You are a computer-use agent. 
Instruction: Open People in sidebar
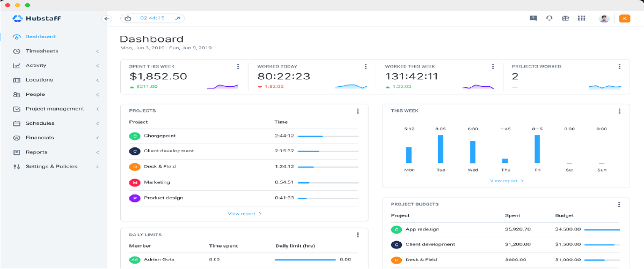(35, 94)
